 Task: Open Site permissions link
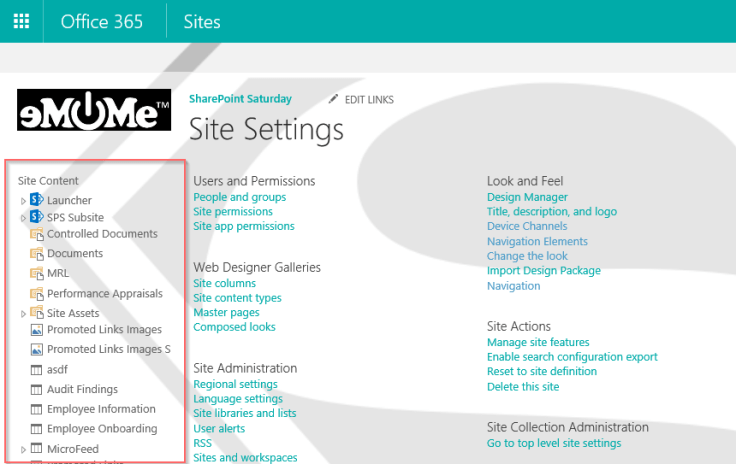pyautogui.click(x=233, y=212)
